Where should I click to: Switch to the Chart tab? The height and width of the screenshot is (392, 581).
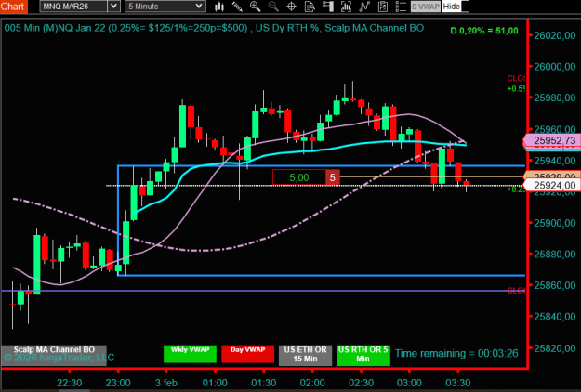point(14,7)
